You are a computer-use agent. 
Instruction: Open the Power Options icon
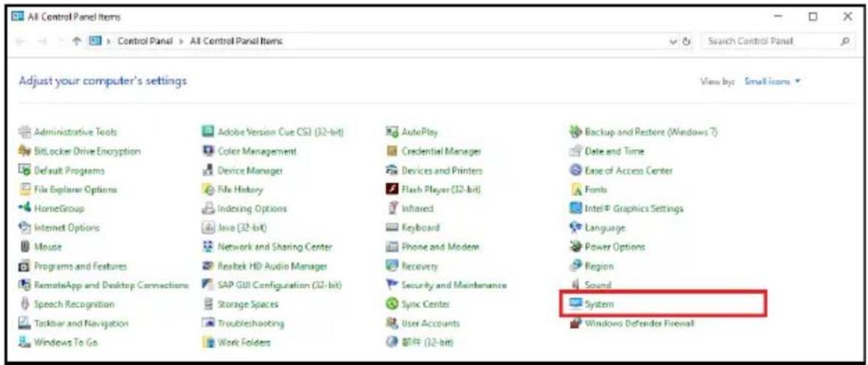click(574, 246)
